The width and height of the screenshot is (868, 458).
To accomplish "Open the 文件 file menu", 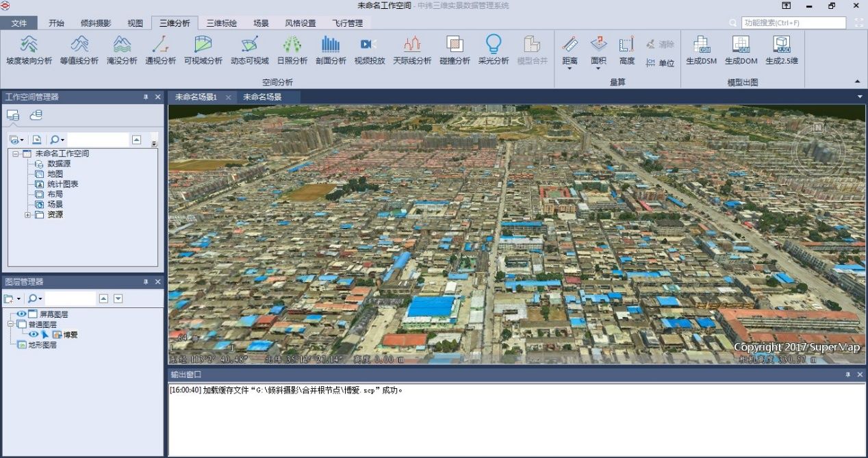I will [x=19, y=23].
